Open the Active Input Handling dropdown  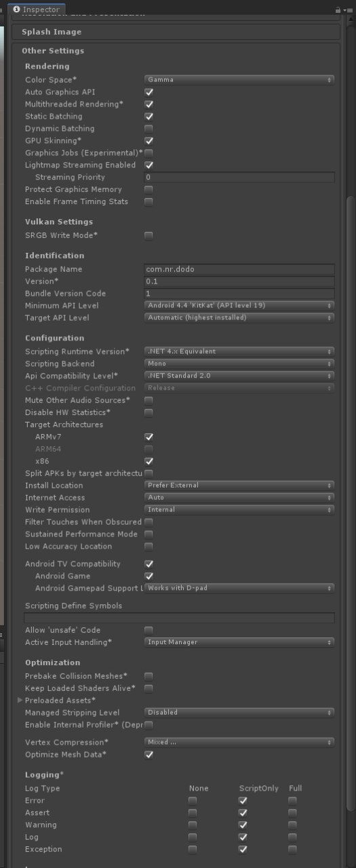point(239,642)
